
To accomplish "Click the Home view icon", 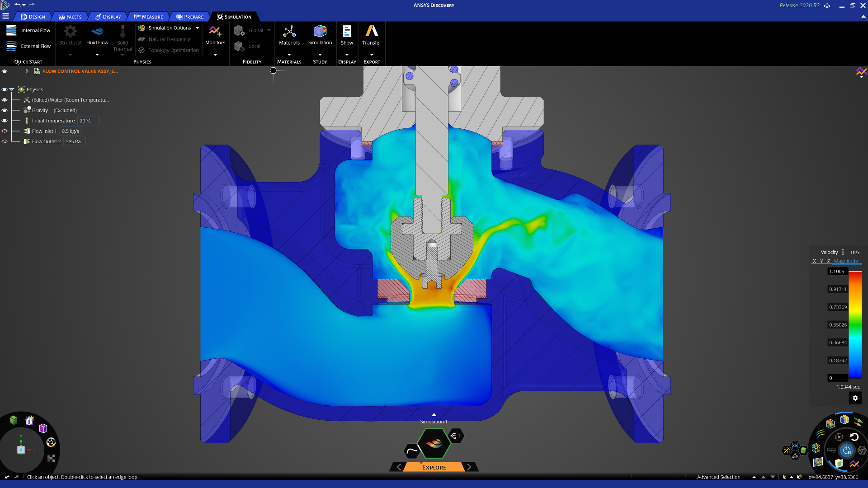I will click(29, 420).
